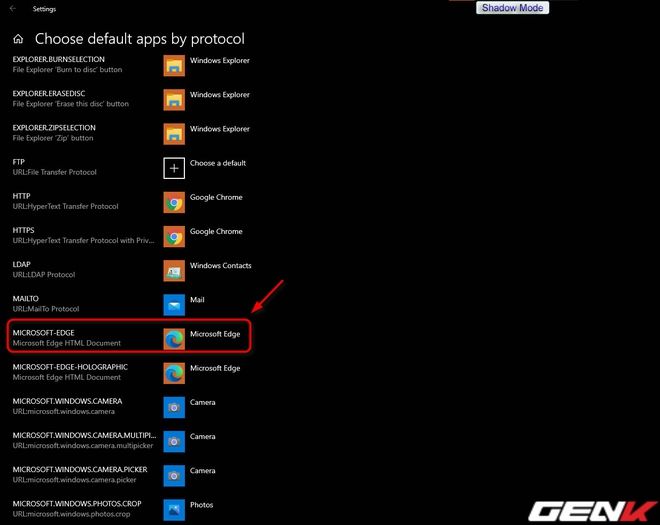The image size is (660, 525).
Task: Click 'Camera' label for MICROSOFT.WINDOWS.CAMERA row
Action: (202, 402)
